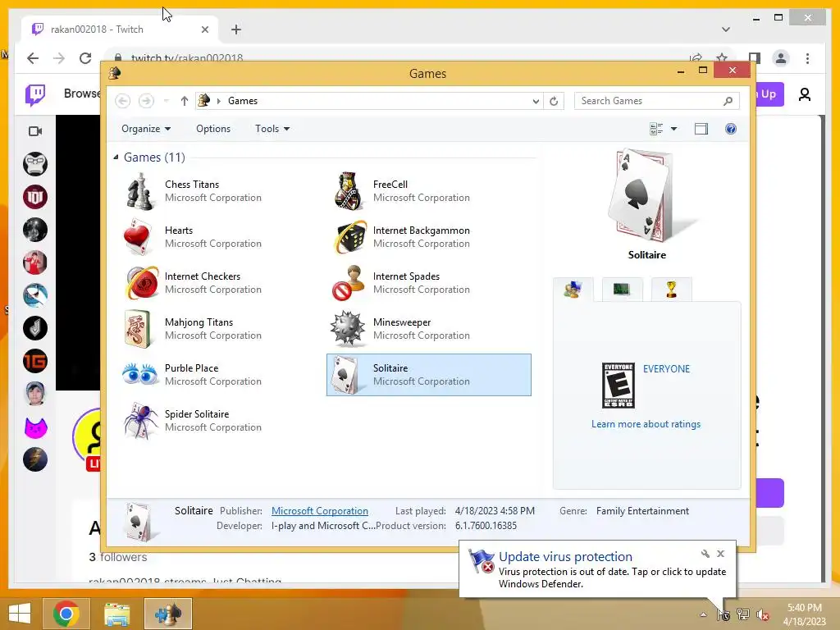
Task: Open the Windows Start button
Action: [x=20, y=614]
